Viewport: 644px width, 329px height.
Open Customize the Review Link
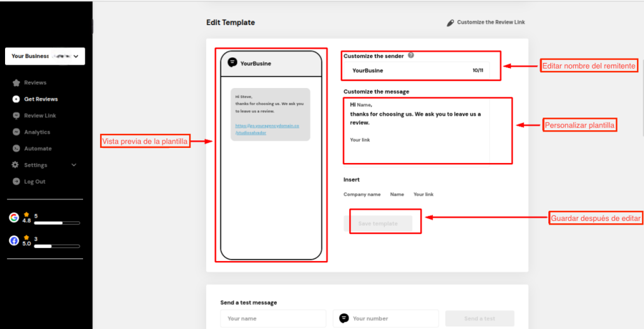486,23
